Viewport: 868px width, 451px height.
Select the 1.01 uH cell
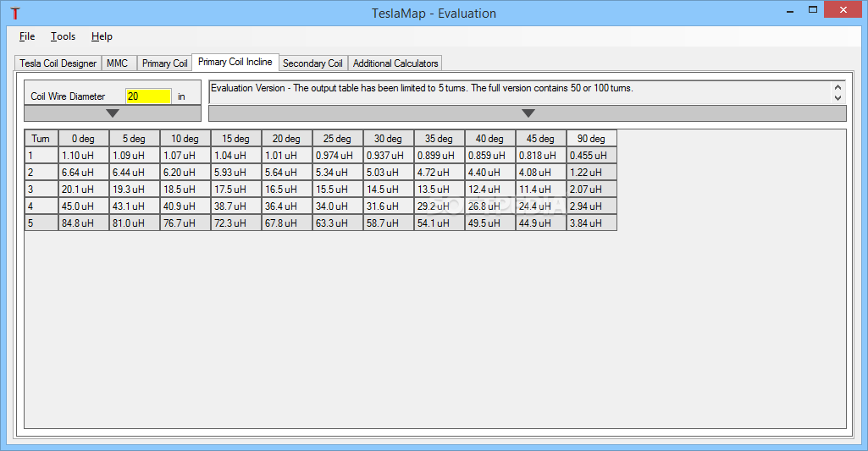[x=287, y=156]
